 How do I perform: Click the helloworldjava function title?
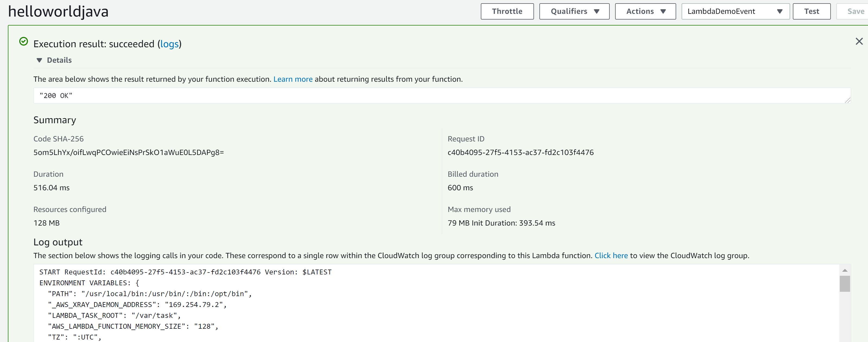(x=58, y=11)
